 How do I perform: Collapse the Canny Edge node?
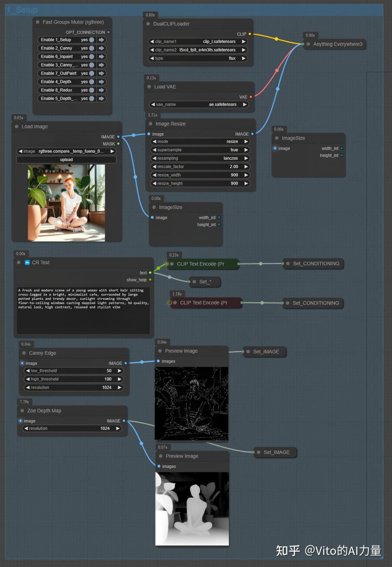tap(24, 353)
